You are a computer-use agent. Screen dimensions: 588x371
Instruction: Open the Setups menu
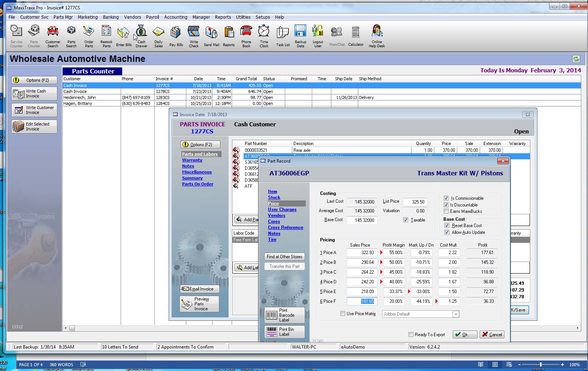coord(263,17)
